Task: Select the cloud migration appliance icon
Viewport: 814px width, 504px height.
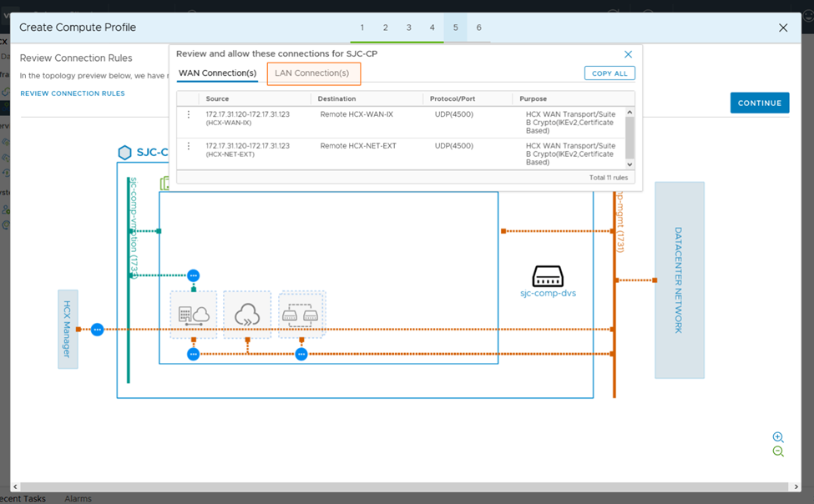Action: 247,315
